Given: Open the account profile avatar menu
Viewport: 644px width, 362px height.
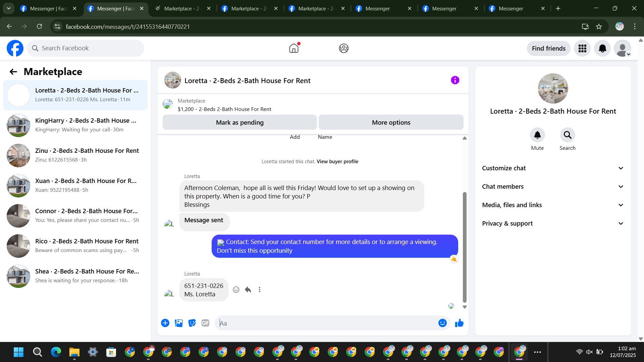Looking at the screenshot, I should pyautogui.click(x=623, y=49).
